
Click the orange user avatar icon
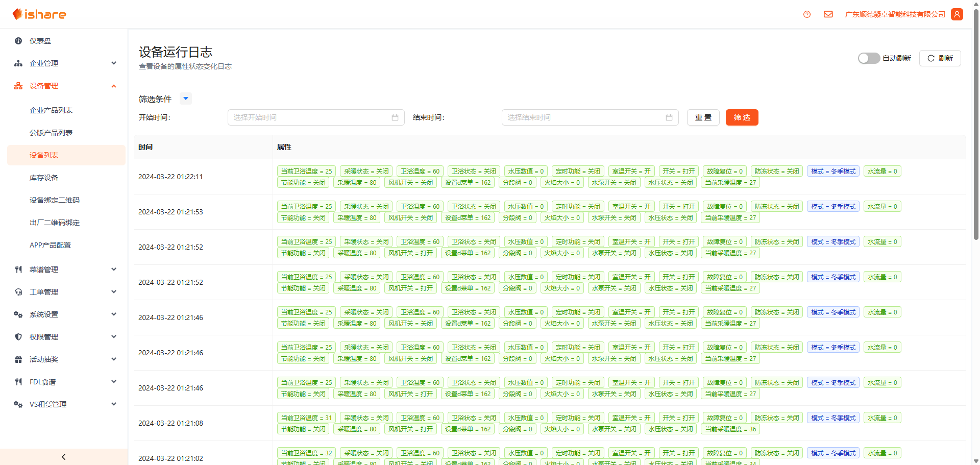pyautogui.click(x=957, y=14)
